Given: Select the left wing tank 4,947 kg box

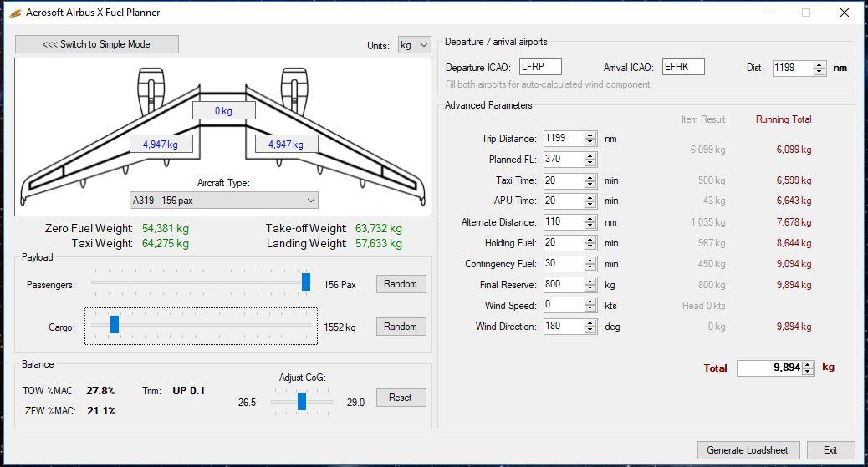Looking at the screenshot, I should pyautogui.click(x=161, y=144).
